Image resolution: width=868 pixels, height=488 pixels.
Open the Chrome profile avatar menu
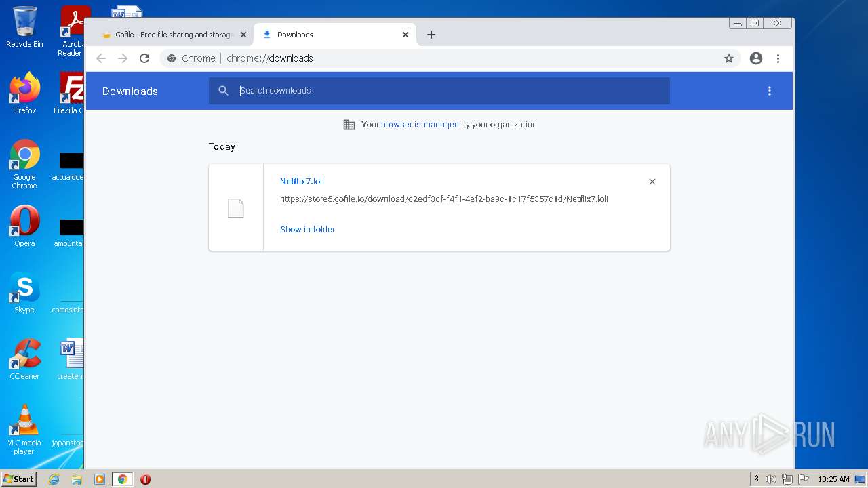[x=756, y=58]
